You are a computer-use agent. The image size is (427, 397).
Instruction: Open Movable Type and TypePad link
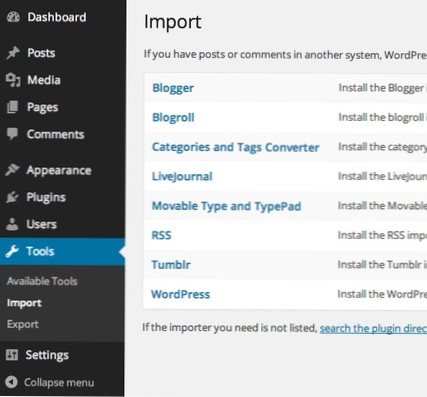(226, 206)
